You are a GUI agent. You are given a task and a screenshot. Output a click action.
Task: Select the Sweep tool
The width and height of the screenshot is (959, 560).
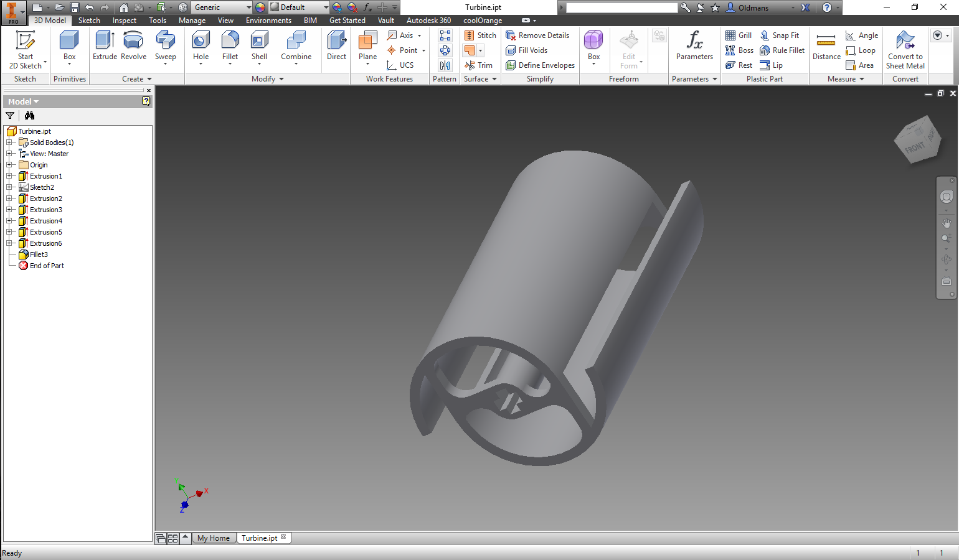tap(165, 47)
